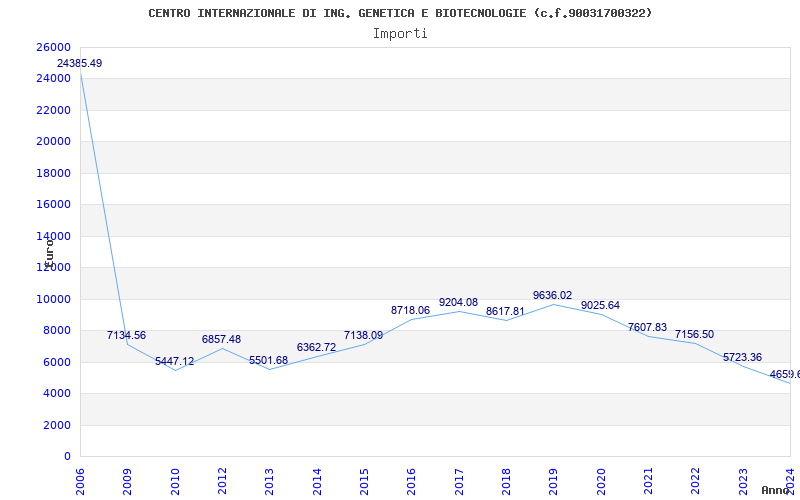The image size is (800, 500).
Task: Select the 9025.64 value label
Action: tap(600, 306)
